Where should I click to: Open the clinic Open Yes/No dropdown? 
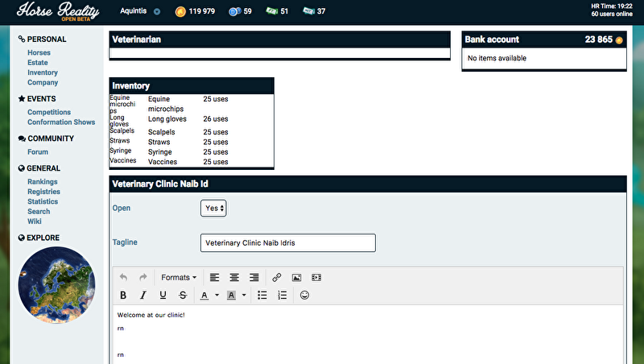pos(213,208)
